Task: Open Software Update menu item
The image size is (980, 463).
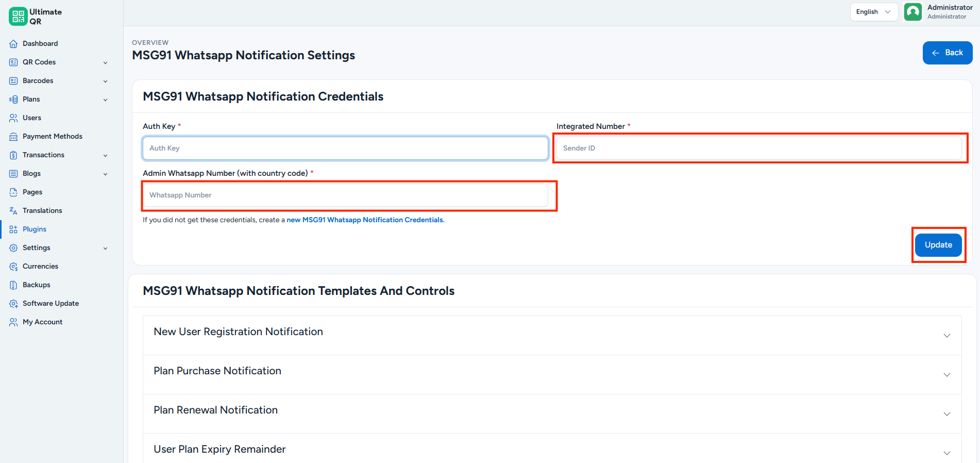Action: 50,304
